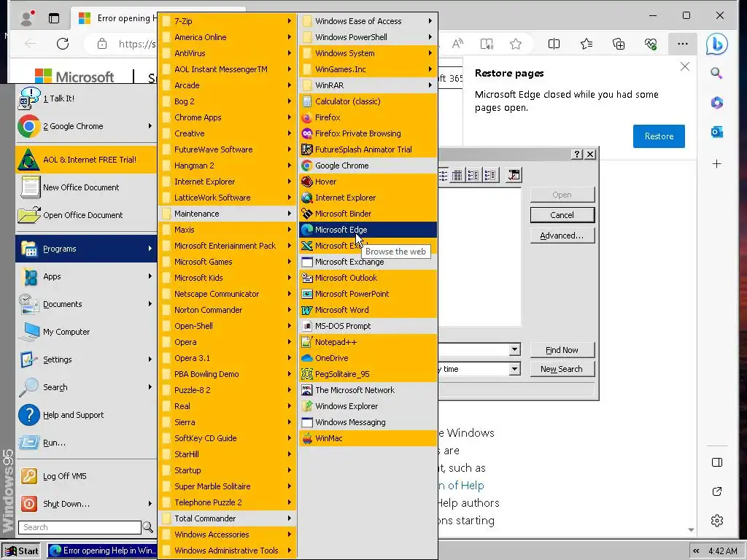Open Internet Explorer program entry

pos(368,198)
